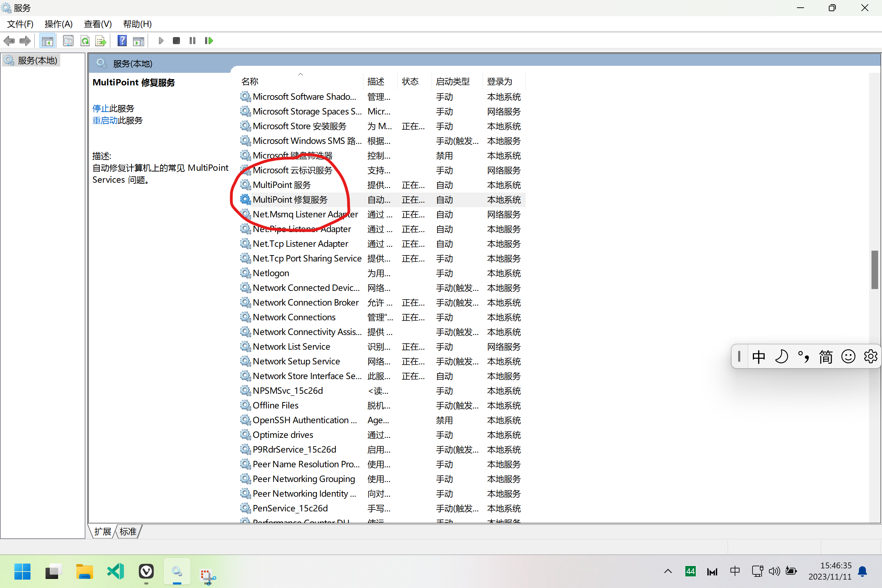
Task: Open IME emoji smiley panel
Action: click(x=848, y=357)
